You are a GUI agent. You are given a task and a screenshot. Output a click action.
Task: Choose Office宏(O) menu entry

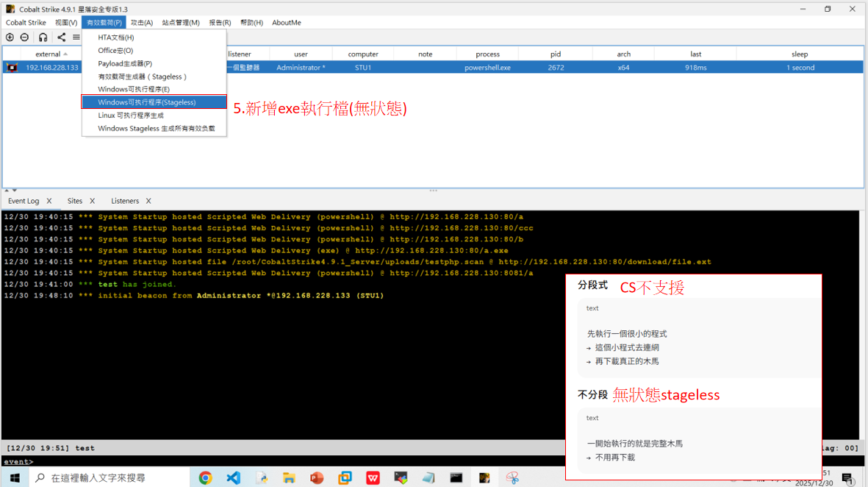click(154, 51)
